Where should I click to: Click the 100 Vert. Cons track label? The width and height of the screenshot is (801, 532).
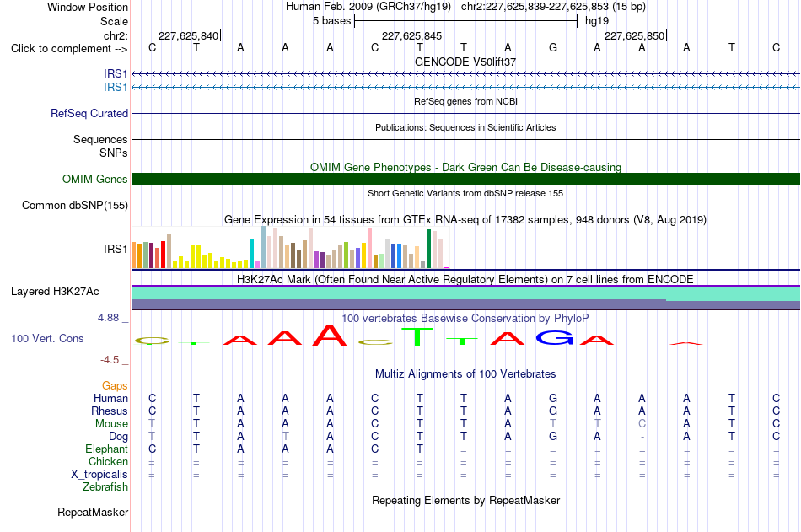(x=47, y=338)
